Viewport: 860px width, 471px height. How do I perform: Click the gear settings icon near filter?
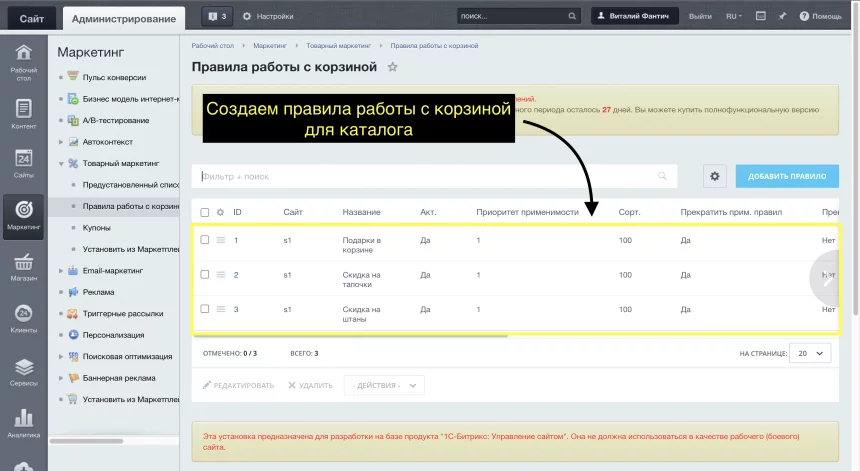[714, 176]
